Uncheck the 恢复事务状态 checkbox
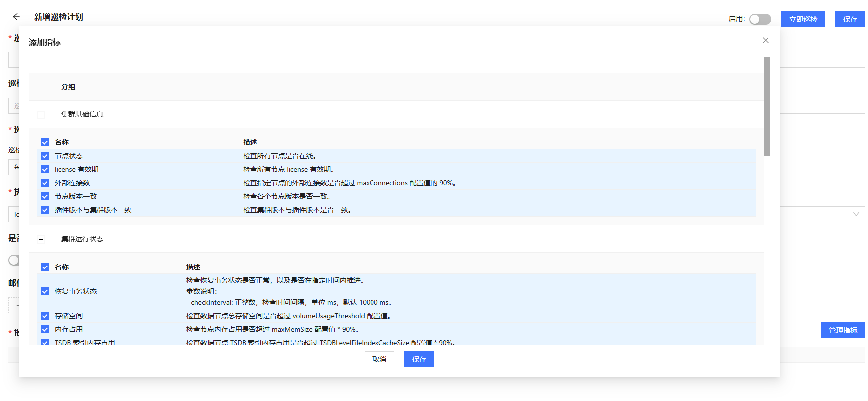This screenshot has width=868, height=401. coord(45,291)
